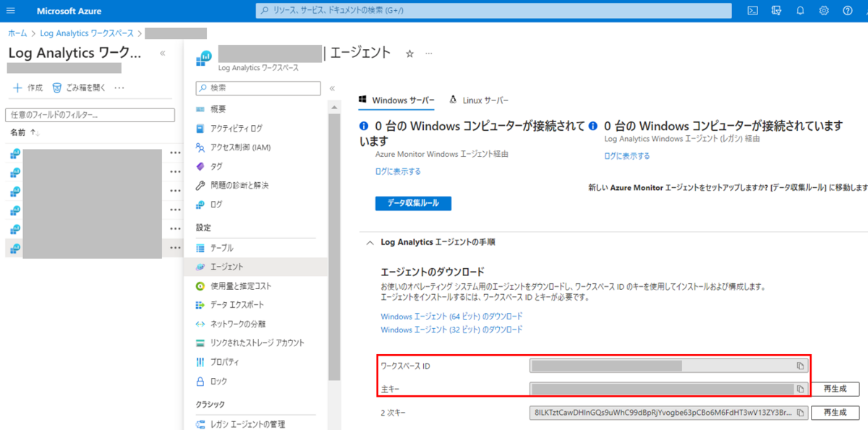Image resolution: width=868 pixels, height=430 pixels.
Task: Open the ellipsis menu for the third workspace row
Action: [x=176, y=192]
